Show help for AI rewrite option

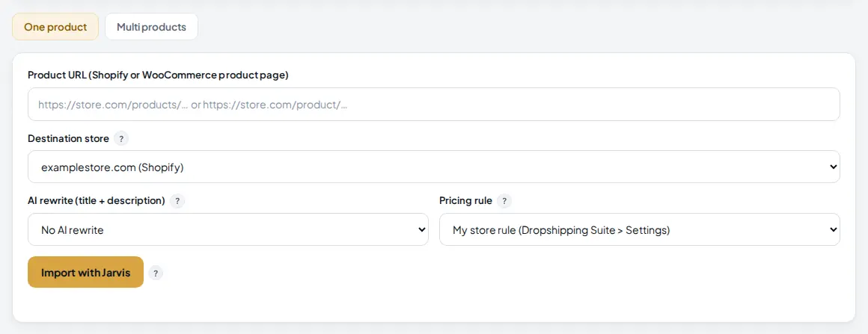(177, 201)
